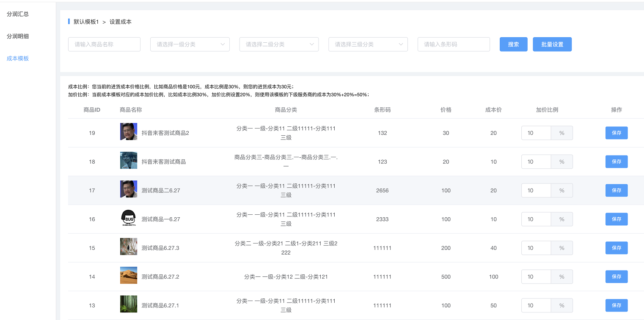This screenshot has width=644, height=320.
Task: Select the desert image of 测试商品6.27.2
Action: coord(129,275)
